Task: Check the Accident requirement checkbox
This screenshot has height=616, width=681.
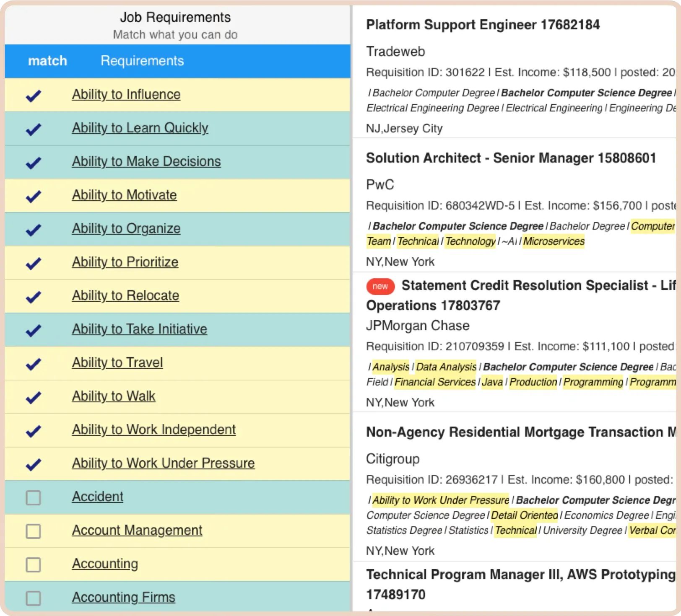Action: click(34, 498)
